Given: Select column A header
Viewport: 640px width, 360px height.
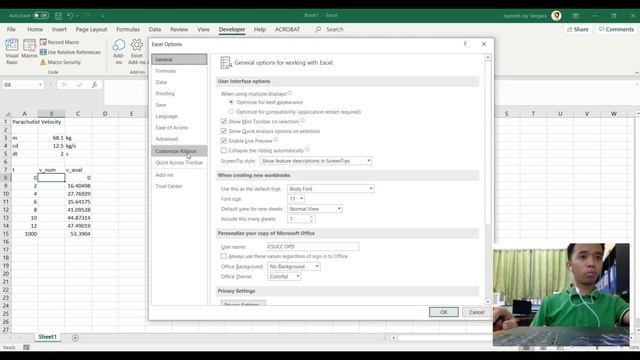Looking at the screenshot, I should pyautogui.click(x=24, y=113).
